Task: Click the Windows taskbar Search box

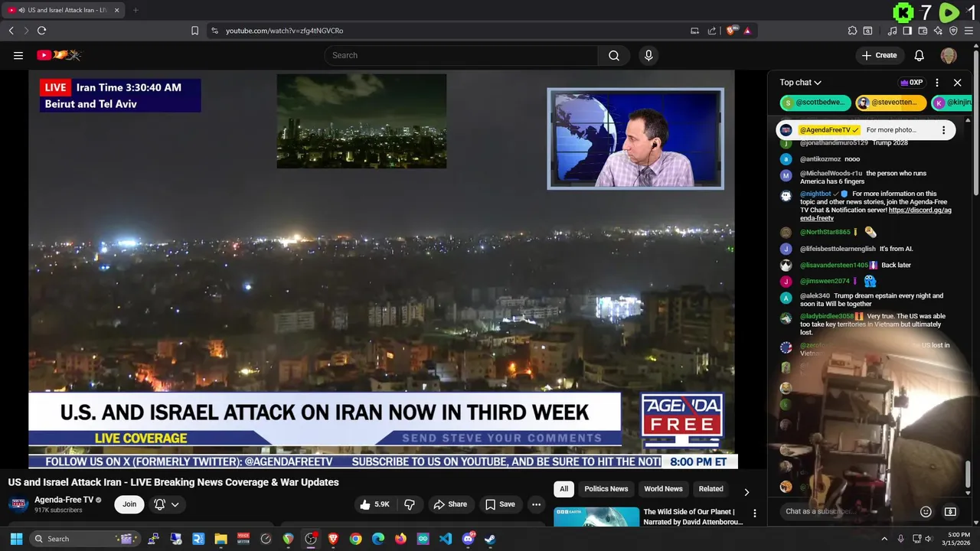Action: tap(86, 539)
